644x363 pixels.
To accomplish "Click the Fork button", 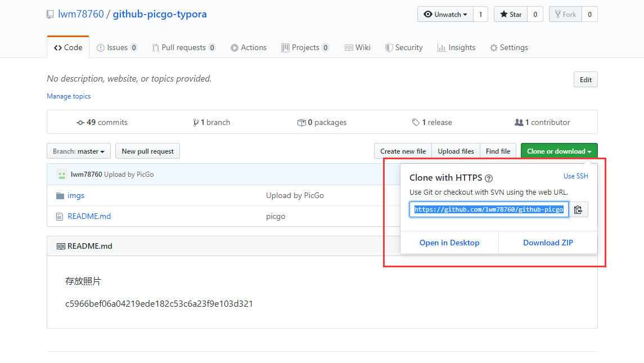I will point(566,15).
